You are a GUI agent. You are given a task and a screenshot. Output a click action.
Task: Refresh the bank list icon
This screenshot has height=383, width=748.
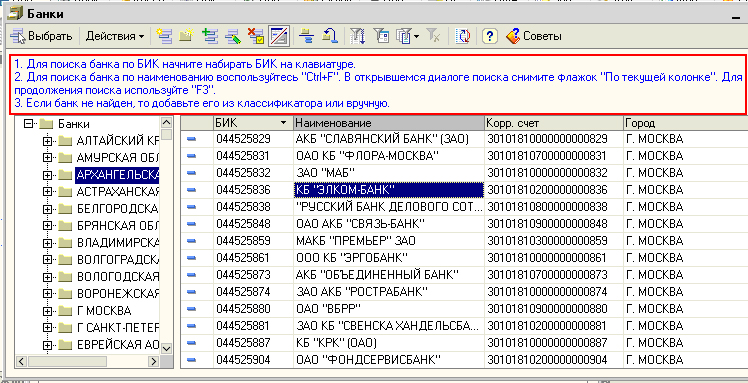point(463,36)
